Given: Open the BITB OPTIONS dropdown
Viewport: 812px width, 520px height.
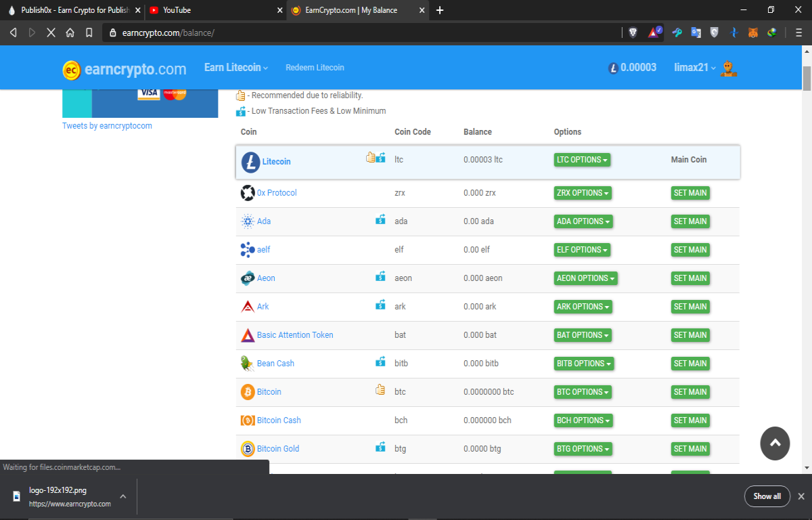Looking at the screenshot, I should pos(584,364).
